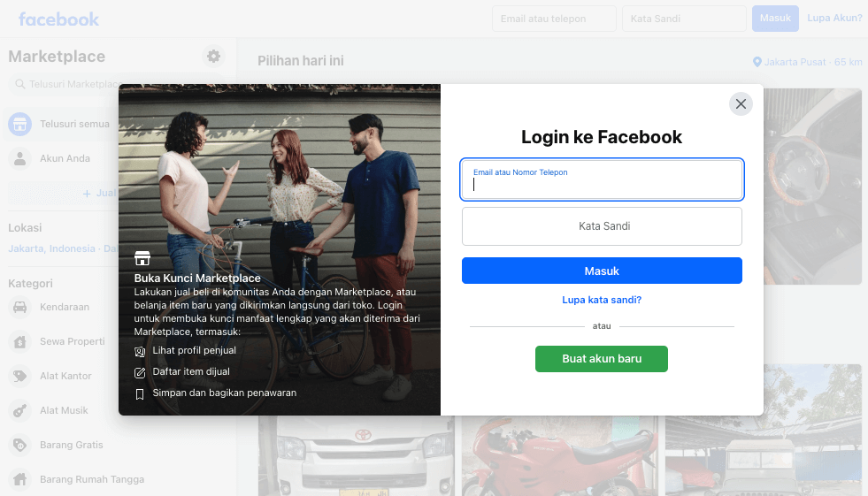The image size is (868, 496).
Task: Click the Sewa Properti house icon
Action: click(x=20, y=342)
